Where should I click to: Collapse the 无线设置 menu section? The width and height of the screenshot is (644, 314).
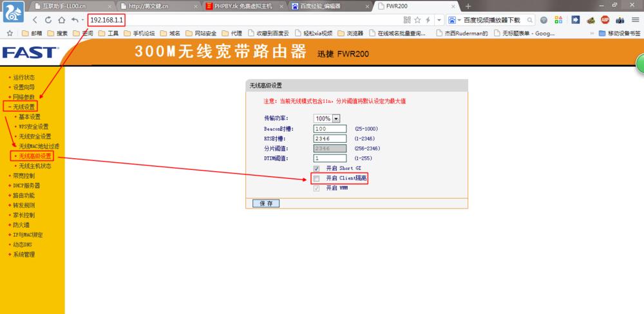pyautogui.click(x=23, y=107)
